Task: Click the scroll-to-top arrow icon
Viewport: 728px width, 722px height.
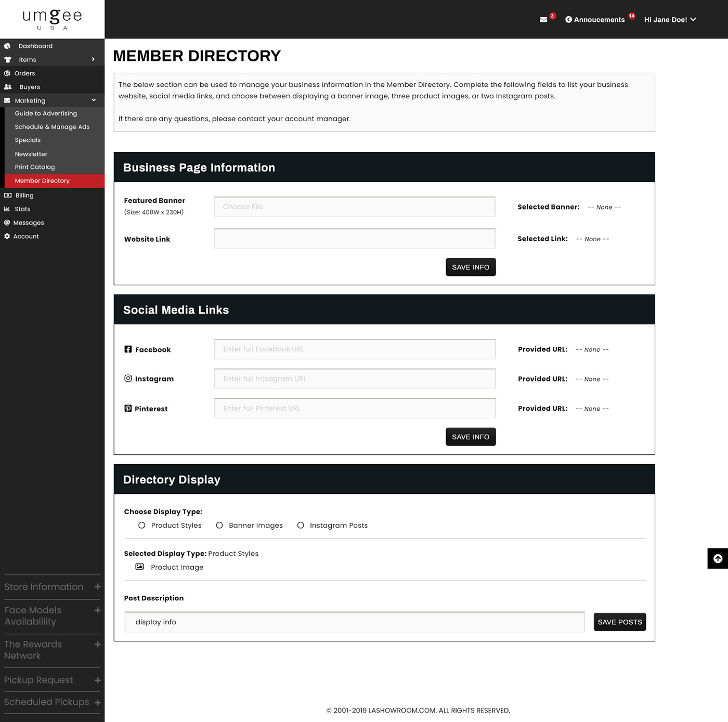Action: point(718,559)
